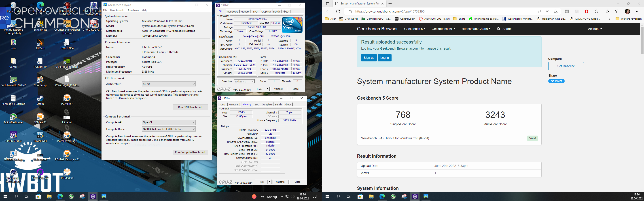Open the Benchmark Charts dropdown
The width and height of the screenshot is (644, 201).
476,29
